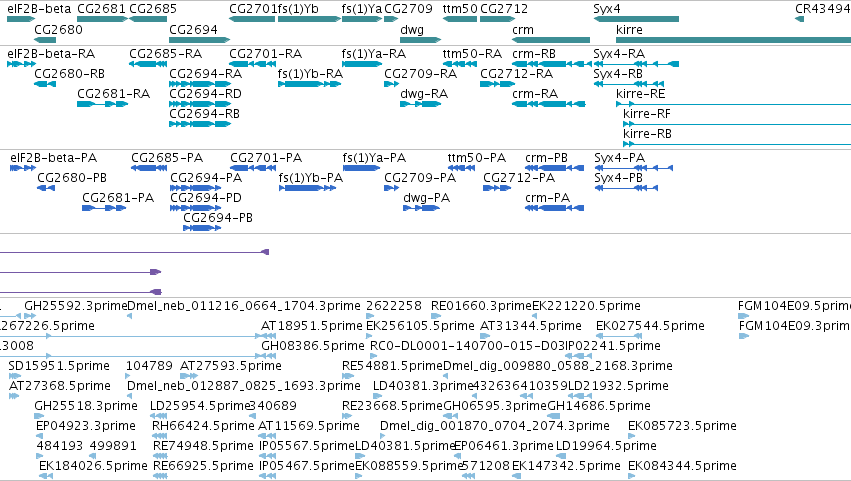Open protein CG2709-PA
This screenshot has height=481, width=851.
point(420,179)
